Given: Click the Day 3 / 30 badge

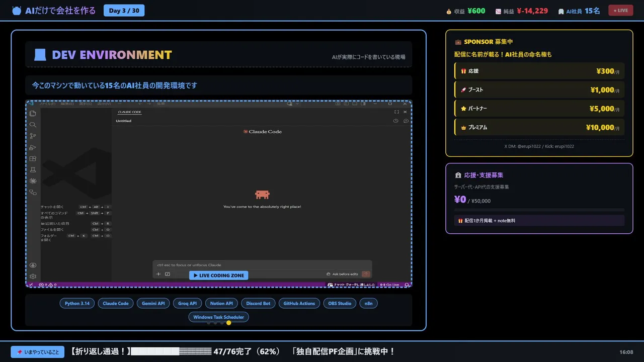Looking at the screenshot, I should 124,11.
